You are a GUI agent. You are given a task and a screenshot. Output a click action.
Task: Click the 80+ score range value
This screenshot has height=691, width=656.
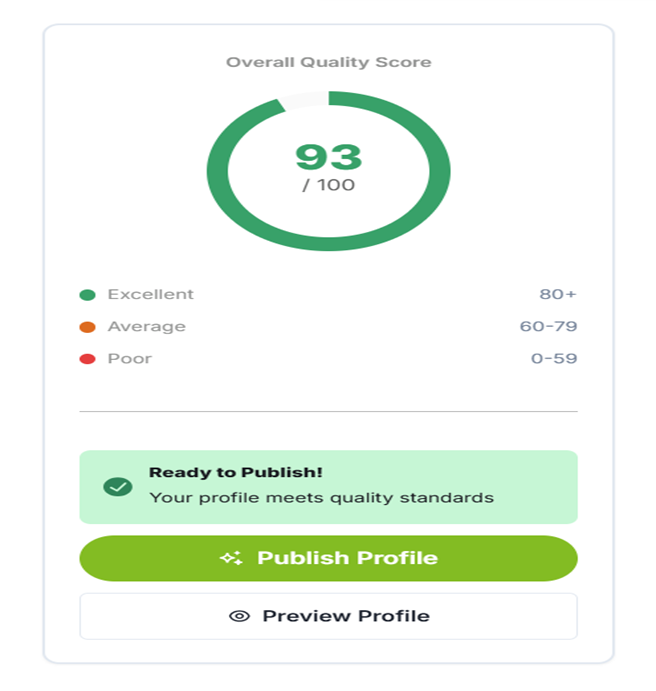click(x=558, y=294)
